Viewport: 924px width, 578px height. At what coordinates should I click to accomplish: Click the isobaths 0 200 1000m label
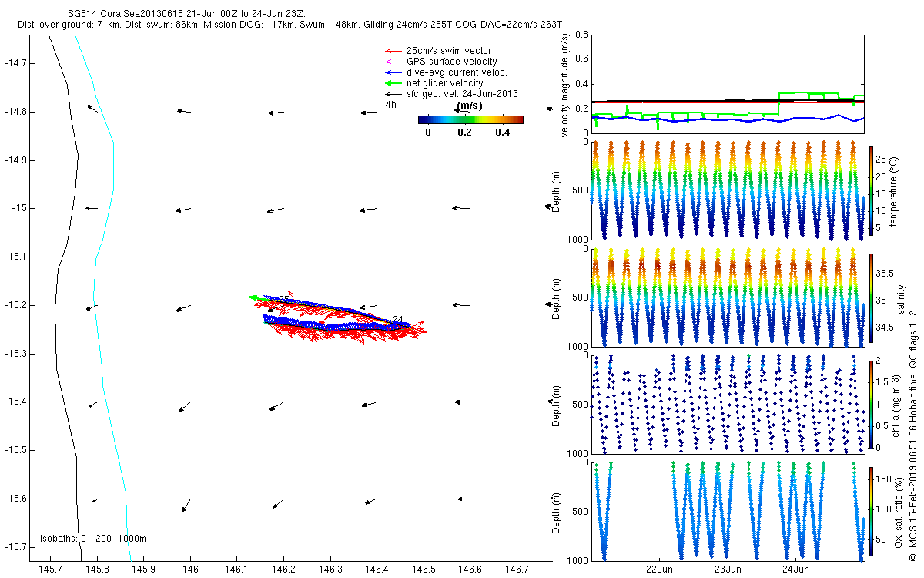pyautogui.click(x=93, y=539)
